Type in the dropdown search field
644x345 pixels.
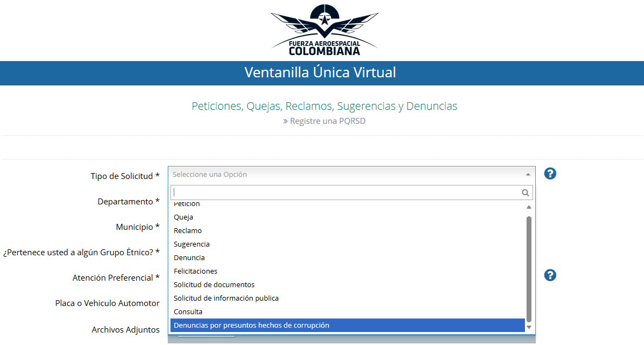click(x=345, y=193)
